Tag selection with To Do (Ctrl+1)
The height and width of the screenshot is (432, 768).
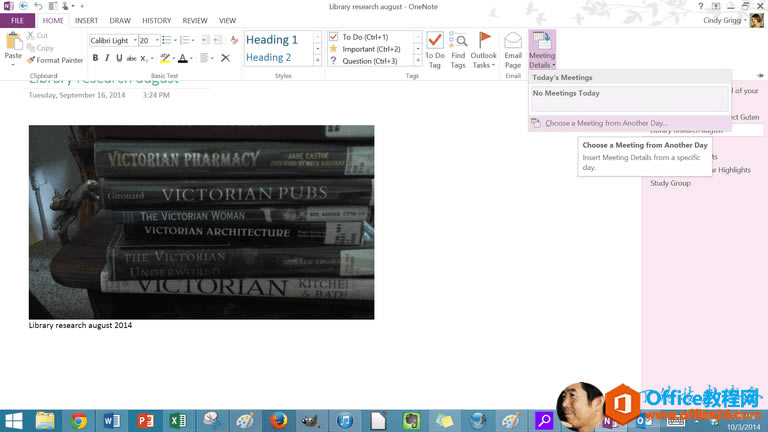coord(365,37)
